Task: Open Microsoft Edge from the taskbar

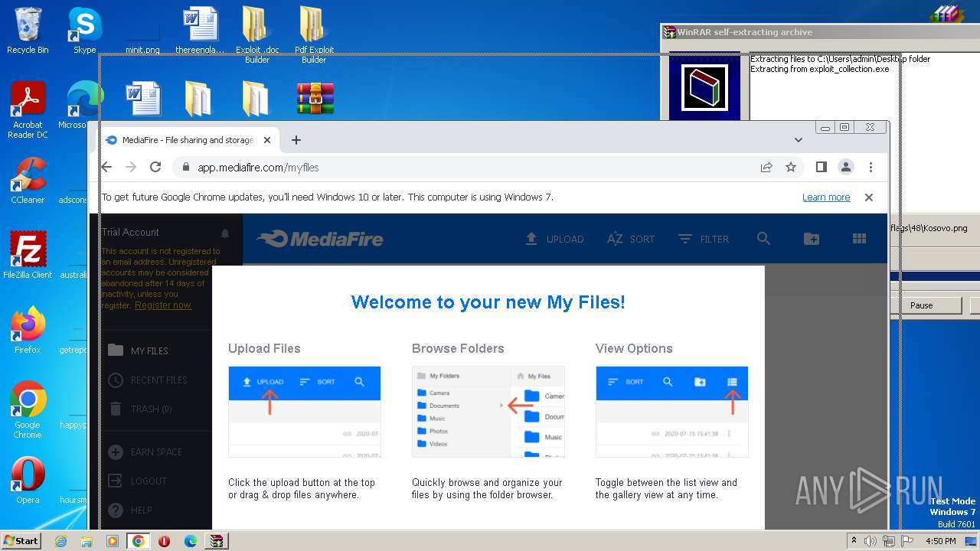Action: click(x=191, y=541)
